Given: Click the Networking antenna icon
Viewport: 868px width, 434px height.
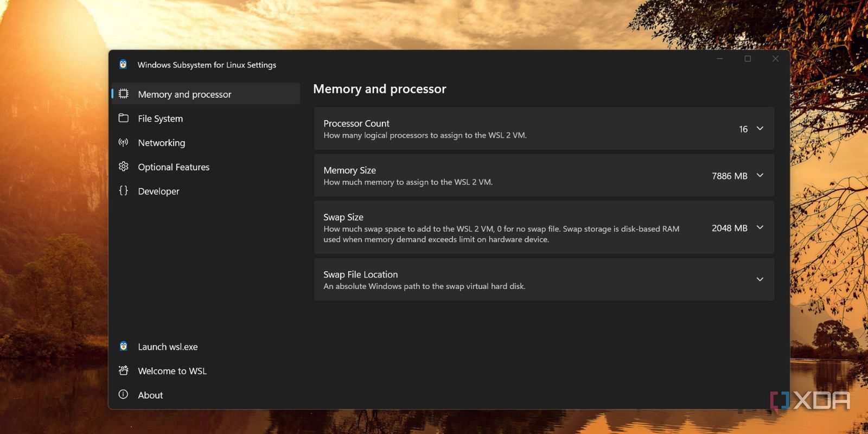Looking at the screenshot, I should (124, 143).
